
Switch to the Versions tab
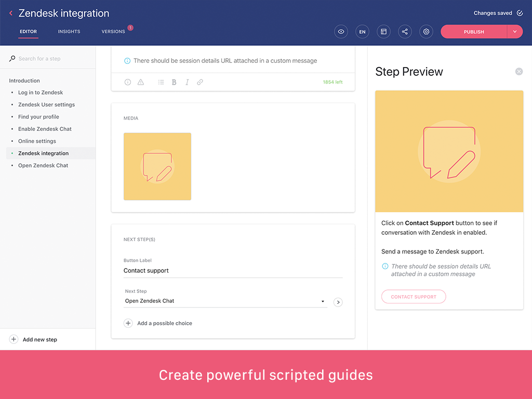(113, 32)
